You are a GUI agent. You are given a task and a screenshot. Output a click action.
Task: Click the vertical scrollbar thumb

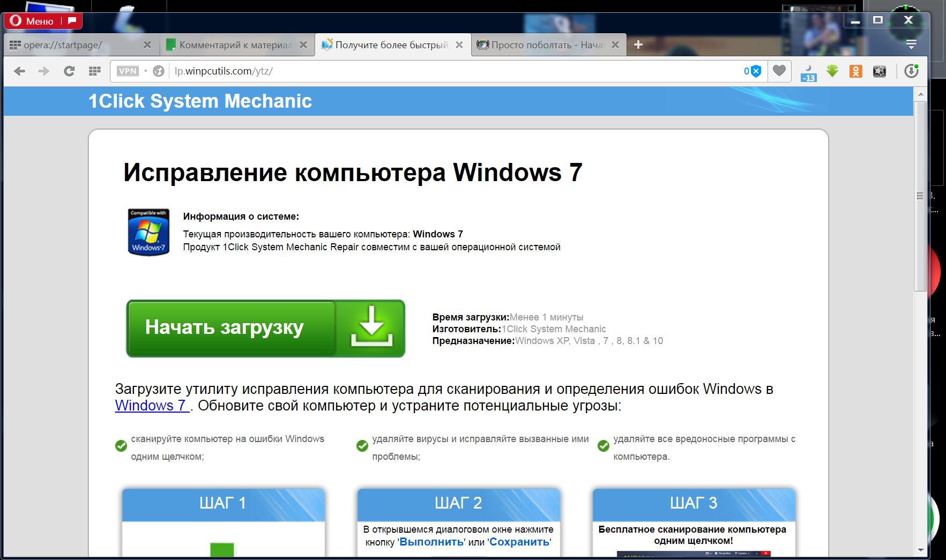click(x=920, y=196)
